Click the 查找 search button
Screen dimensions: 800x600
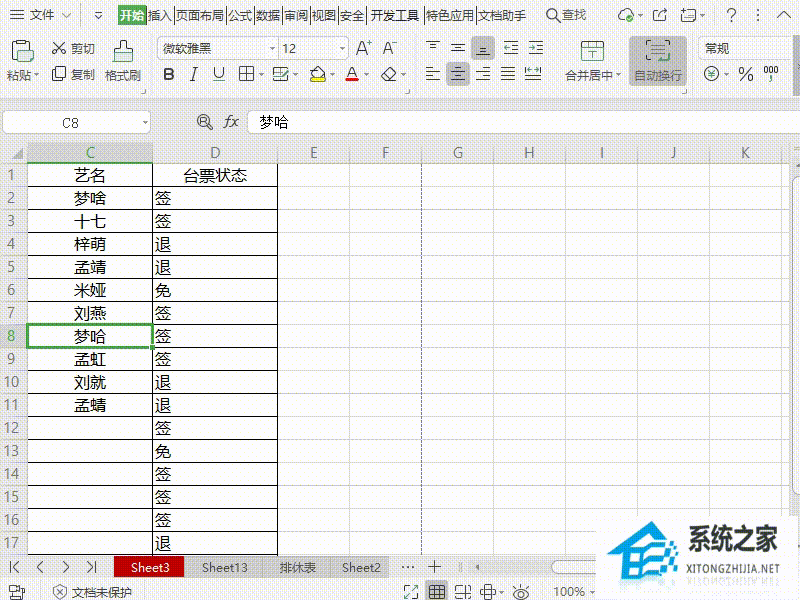point(566,15)
